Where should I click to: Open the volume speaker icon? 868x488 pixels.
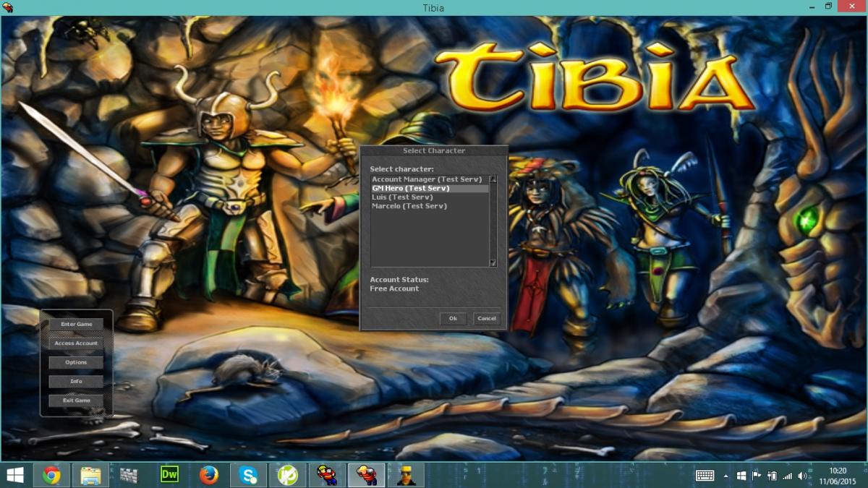[802, 476]
